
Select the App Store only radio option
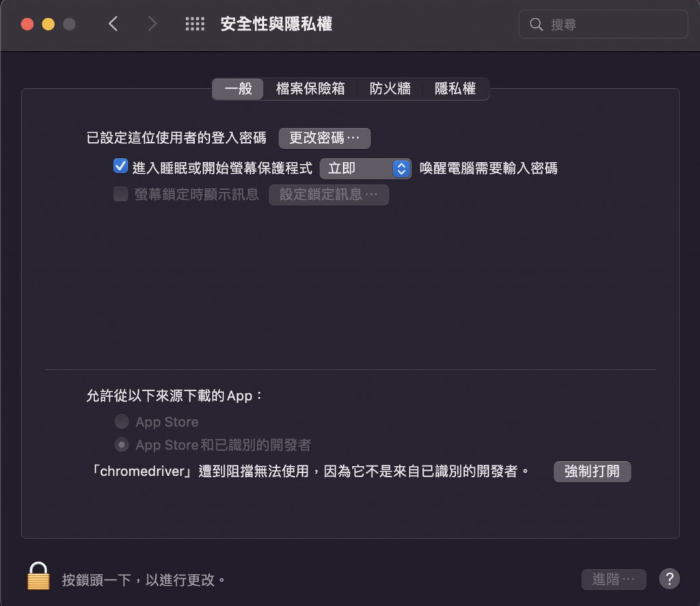[122, 422]
